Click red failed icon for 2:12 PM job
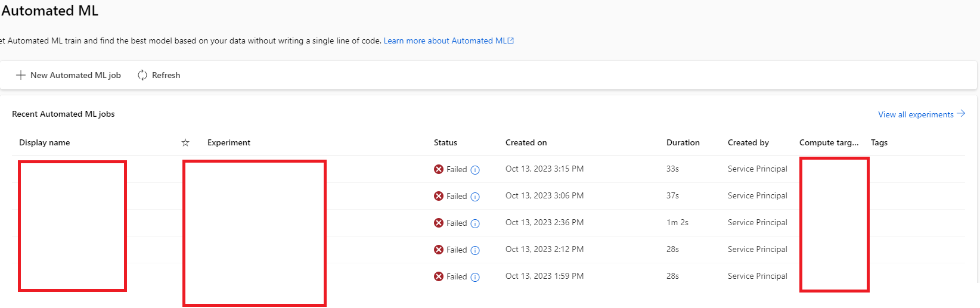 point(439,250)
